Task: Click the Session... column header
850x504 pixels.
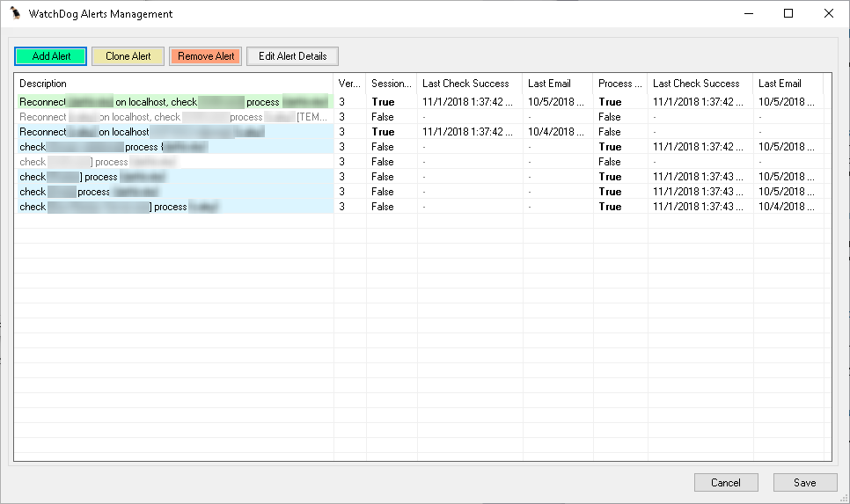Action: tap(392, 84)
